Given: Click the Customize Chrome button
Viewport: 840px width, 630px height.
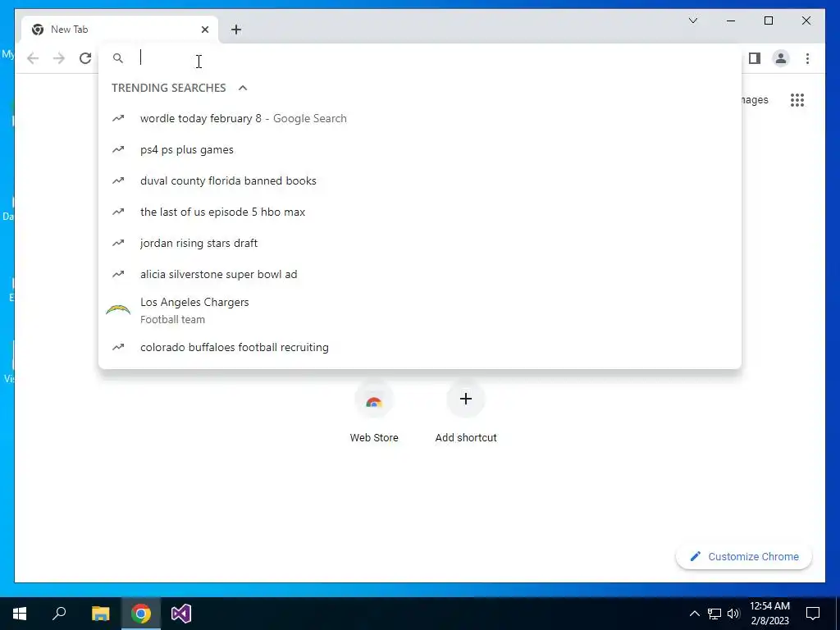Looking at the screenshot, I should pyautogui.click(x=743, y=557).
